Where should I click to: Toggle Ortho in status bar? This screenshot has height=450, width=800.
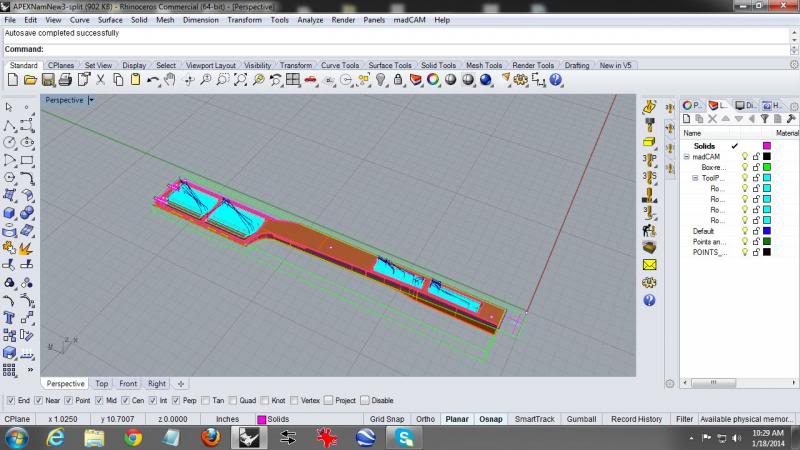coord(426,419)
